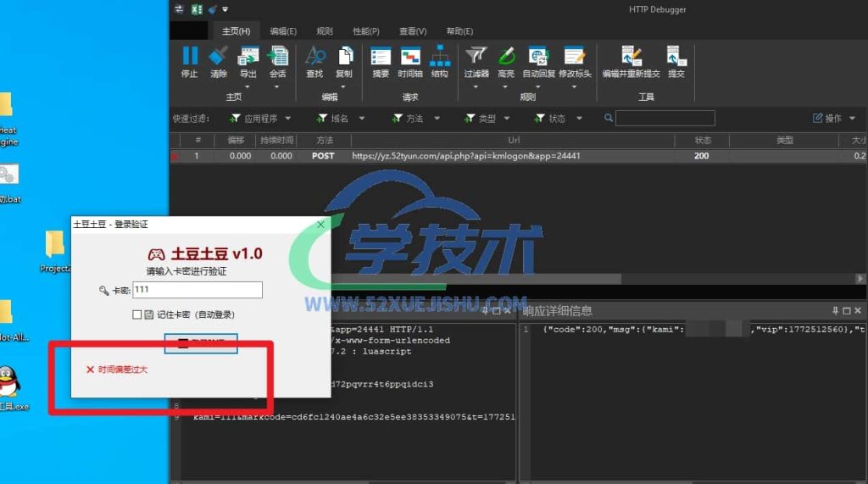The image size is (868, 484).
Task: Expand the dropdown arrow under 复制
Action: (343, 86)
